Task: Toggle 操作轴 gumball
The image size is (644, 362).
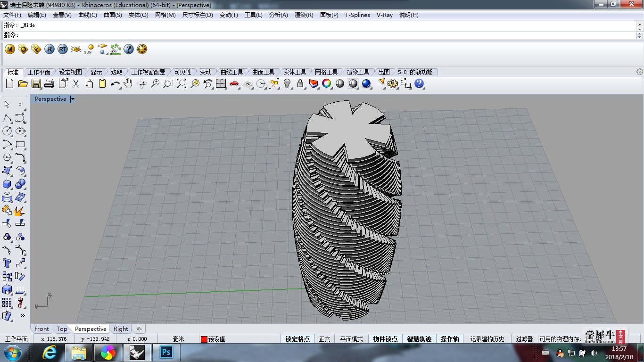Action: tap(450, 339)
